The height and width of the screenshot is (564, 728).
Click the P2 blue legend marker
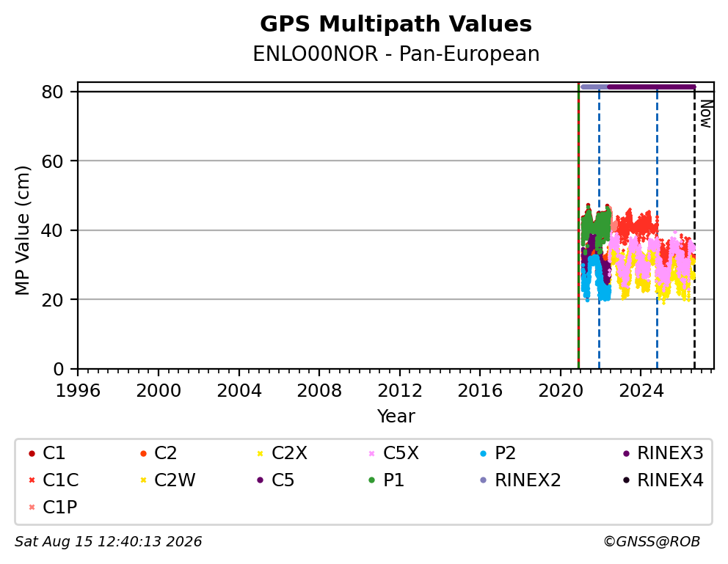(x=484, y=453)
